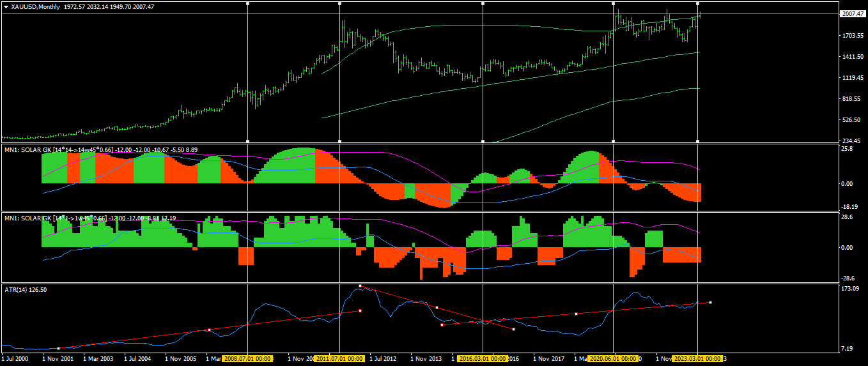Click the first SOLAR GK 14*14 indicator label
Viewport: 868px width, 366px height.
[x=100, y=149]
